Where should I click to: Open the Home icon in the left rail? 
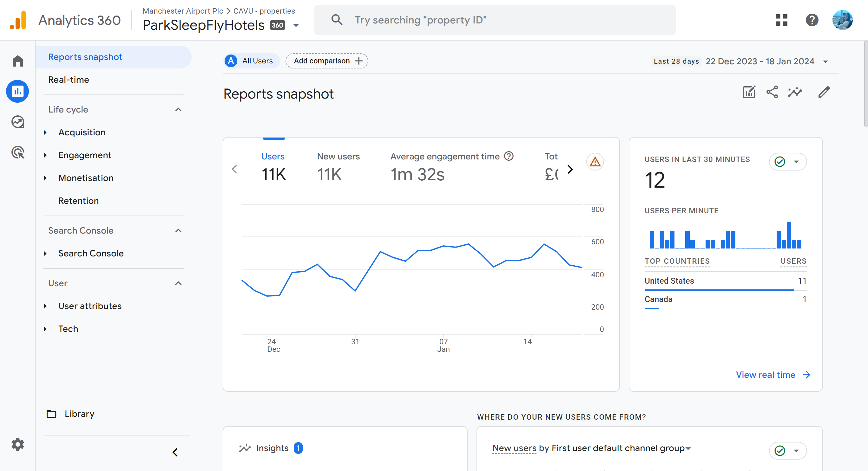[x=17, y=61]
